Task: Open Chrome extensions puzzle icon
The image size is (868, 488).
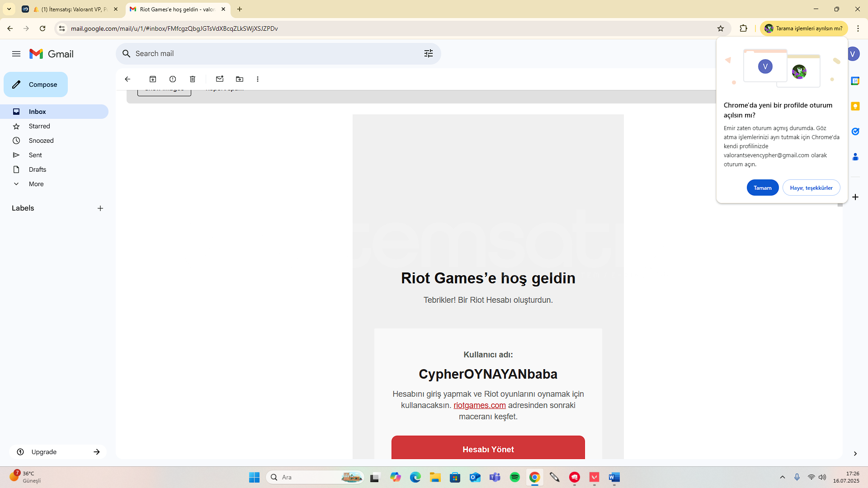Action: point(743,28)
